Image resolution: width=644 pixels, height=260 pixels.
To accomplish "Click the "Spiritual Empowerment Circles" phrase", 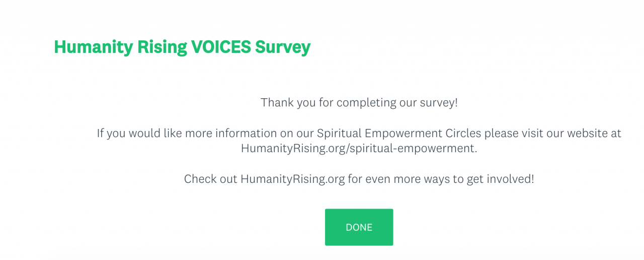I will 399,134.
